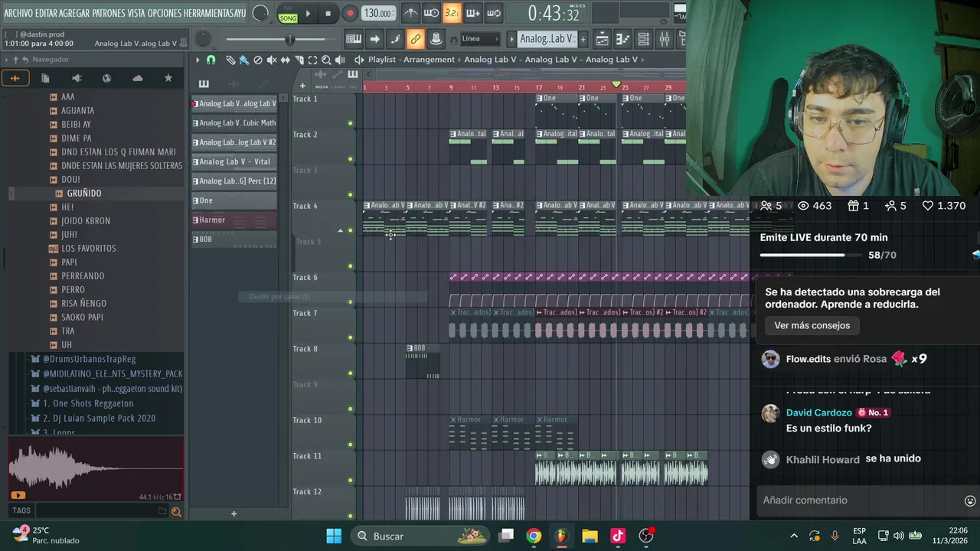Viewport: 980px width, 551px height.
Task: Click the Añadir comentario field
Action: tap(857, 500)
